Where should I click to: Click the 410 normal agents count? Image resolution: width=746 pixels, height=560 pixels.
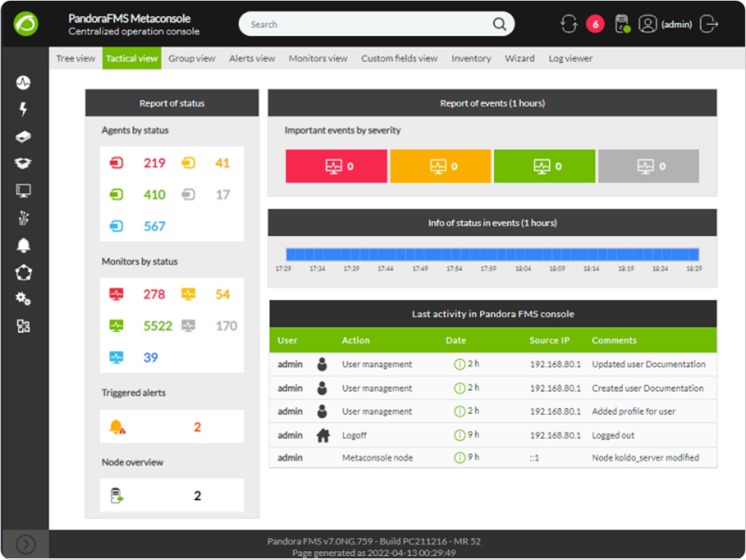[154, 194]
